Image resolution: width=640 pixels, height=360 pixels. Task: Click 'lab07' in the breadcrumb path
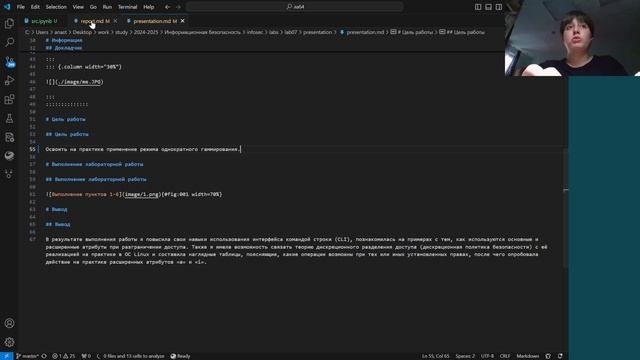coord(291,32)
